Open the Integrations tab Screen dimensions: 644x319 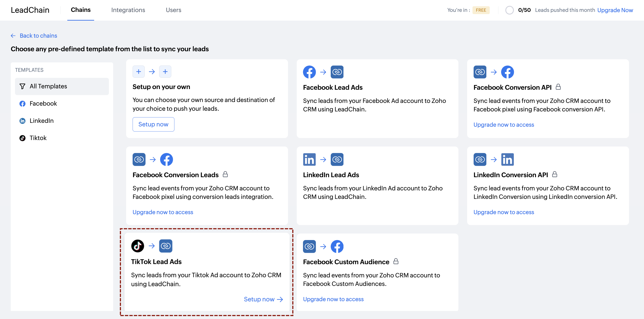[128, 10]
